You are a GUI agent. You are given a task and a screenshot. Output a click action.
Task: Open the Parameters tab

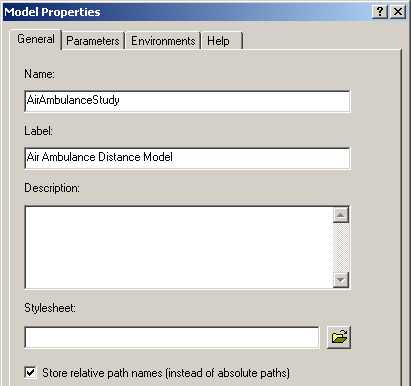click(x=93, y=41)
